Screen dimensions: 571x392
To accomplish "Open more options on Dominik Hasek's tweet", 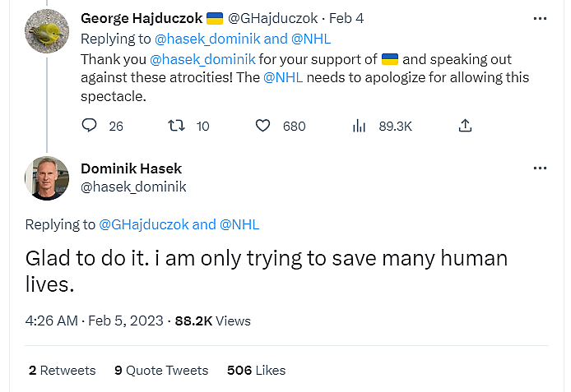I will tap(540, 168).
